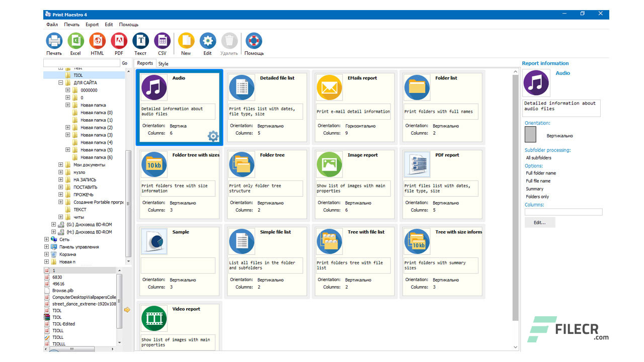This screenshot has width=644, height=362.
Task: Expand the ПРОЖЕЧЬ folder
Action: click(61, 195)
